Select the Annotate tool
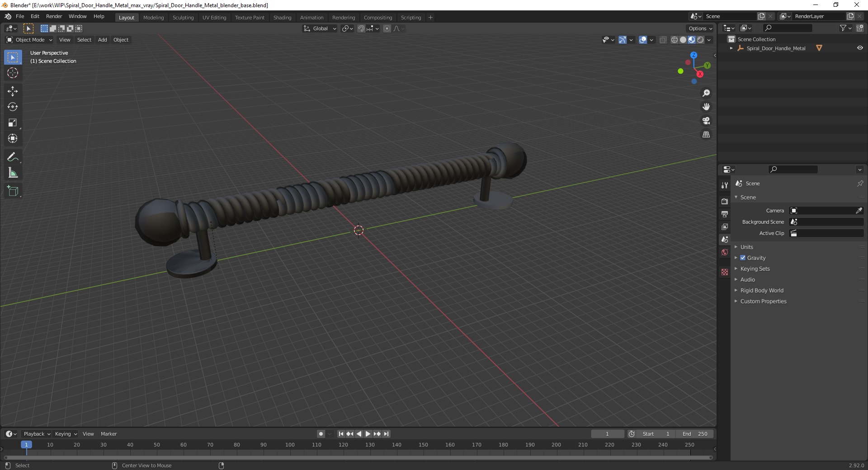This screenshot has width=868, height=470. pos(13,157)
